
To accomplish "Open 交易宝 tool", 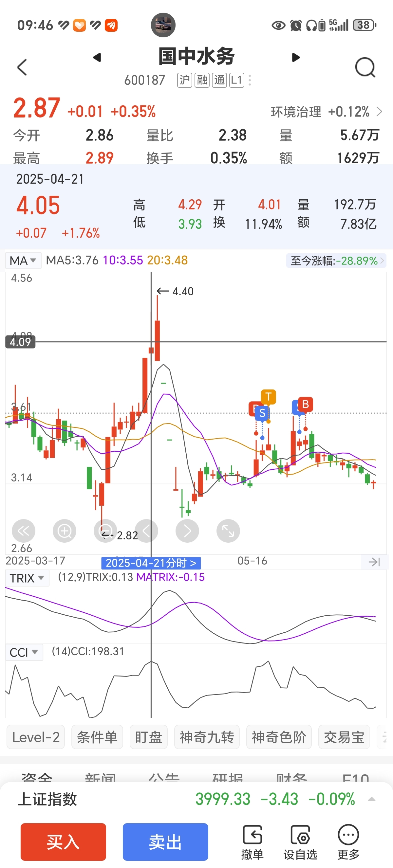I will (344, 737).
